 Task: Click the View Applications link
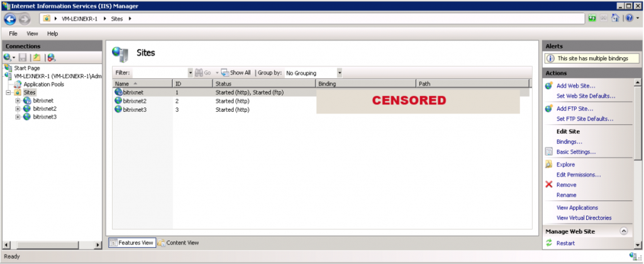point(577,208)
